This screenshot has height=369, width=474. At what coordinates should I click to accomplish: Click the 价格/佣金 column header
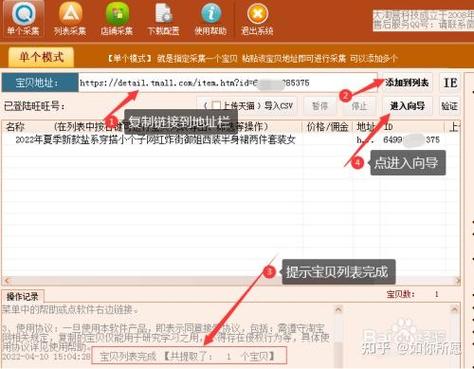pyautogui.click(x=327, y=127)
